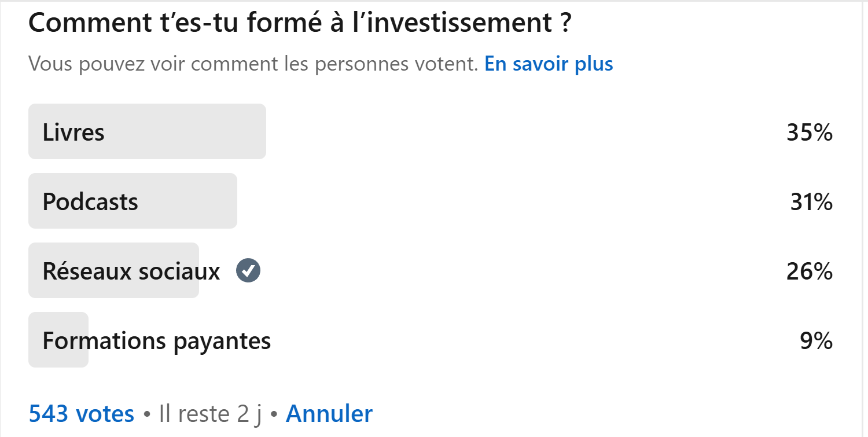868x437 pixels.
Task: Click the 31% result for Podcasts
Action: click(811, 202)
